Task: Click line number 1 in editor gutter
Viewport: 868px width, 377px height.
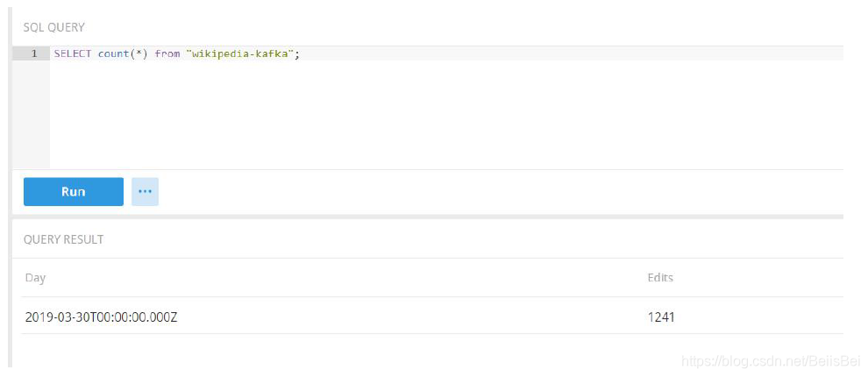Action: (34, 53)
